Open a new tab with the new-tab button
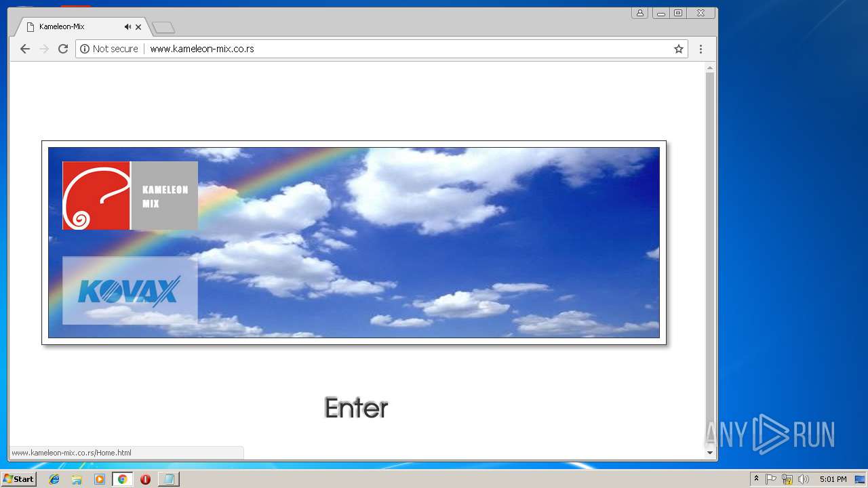868x488 pixels. [163, 28]
